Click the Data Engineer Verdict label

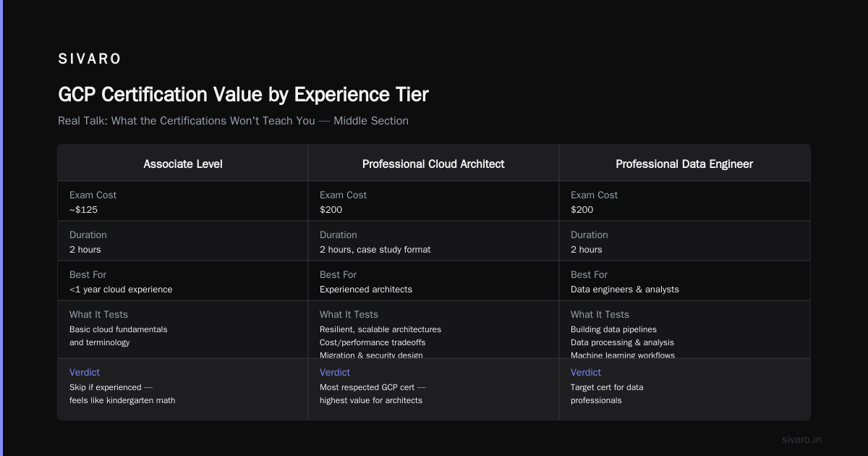[x=586, y=372]
